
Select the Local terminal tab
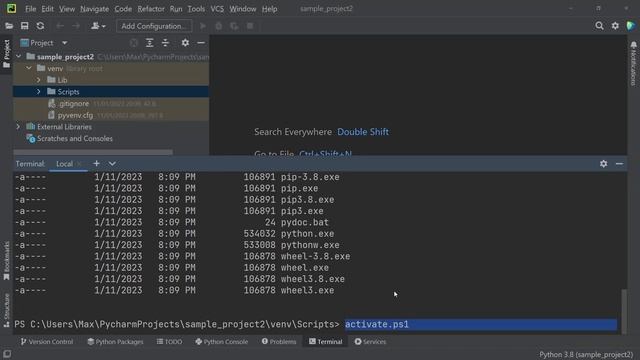[x=64, y=164]
